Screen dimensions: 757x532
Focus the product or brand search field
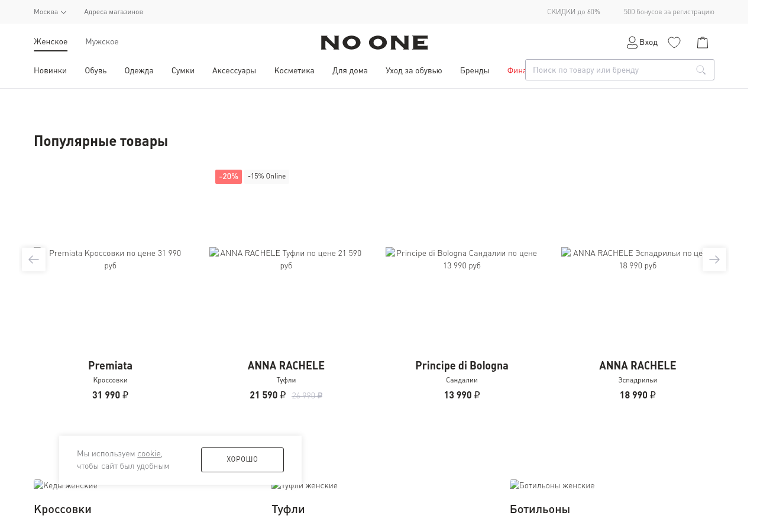coord(620,70)
